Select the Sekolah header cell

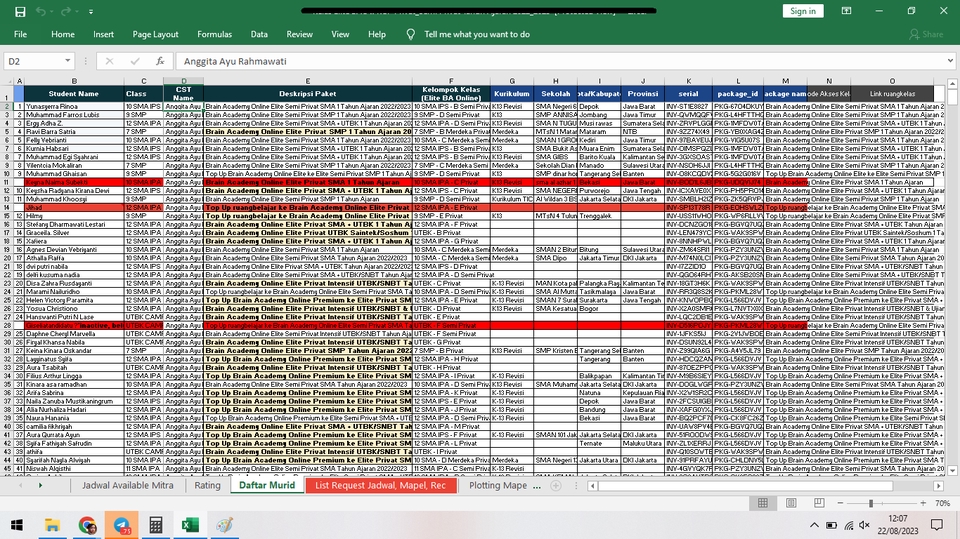(555, 94)
